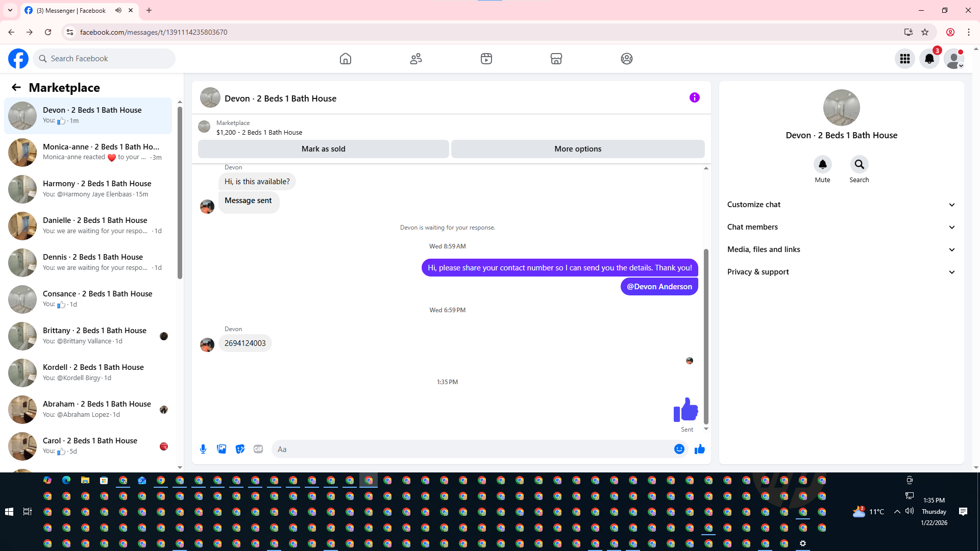Screen dimensions: 980x551
Task: Open Danielle conversation in list
Action: 88,226
